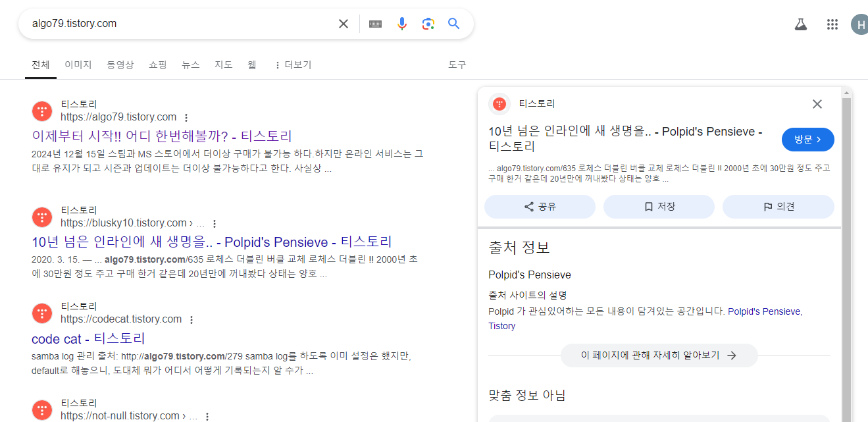
Task: Open result 이제부터 시작!! 어디 한번해볼까?
Action: click(x=162, y=136)
